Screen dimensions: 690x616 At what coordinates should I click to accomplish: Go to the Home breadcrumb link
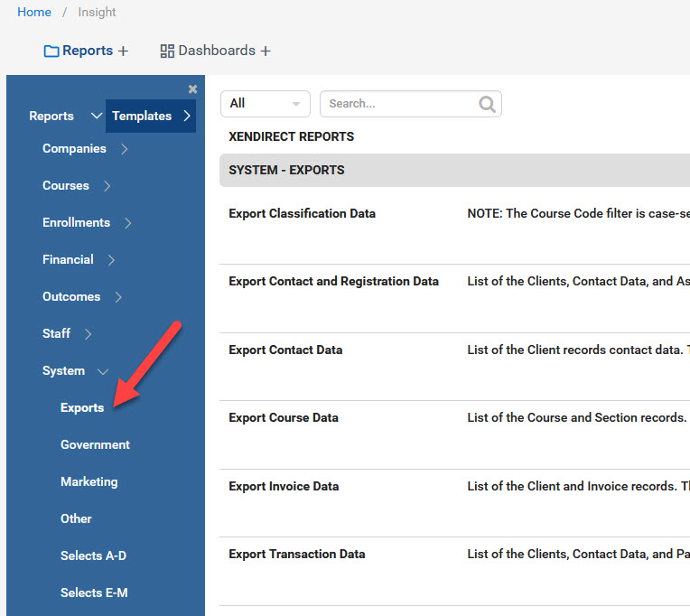tap(34, 12)
